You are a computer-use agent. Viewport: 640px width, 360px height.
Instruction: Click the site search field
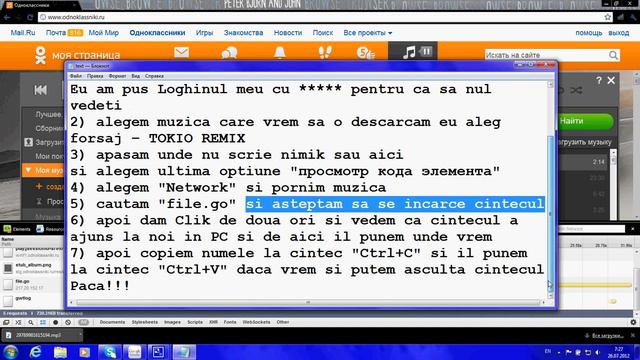546,55
